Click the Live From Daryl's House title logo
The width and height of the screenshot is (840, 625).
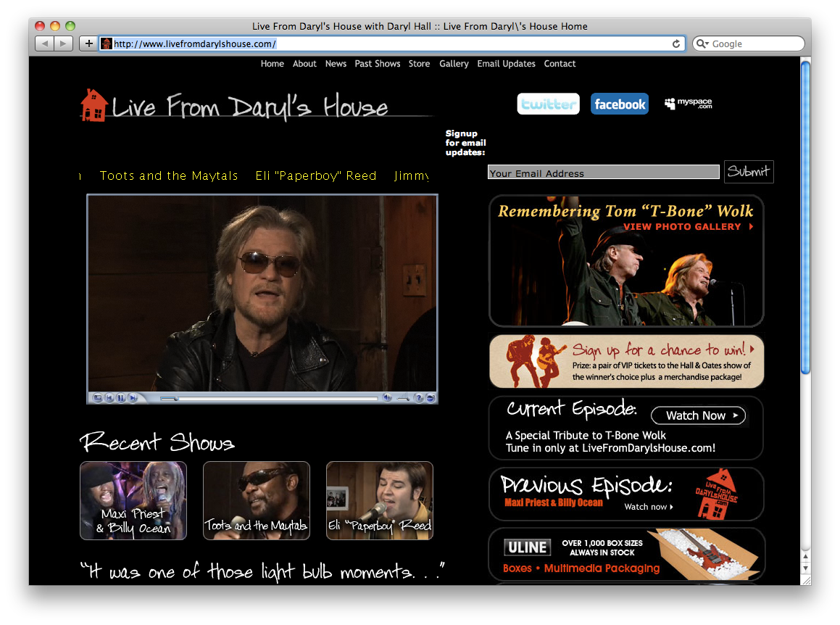[249, 107]
